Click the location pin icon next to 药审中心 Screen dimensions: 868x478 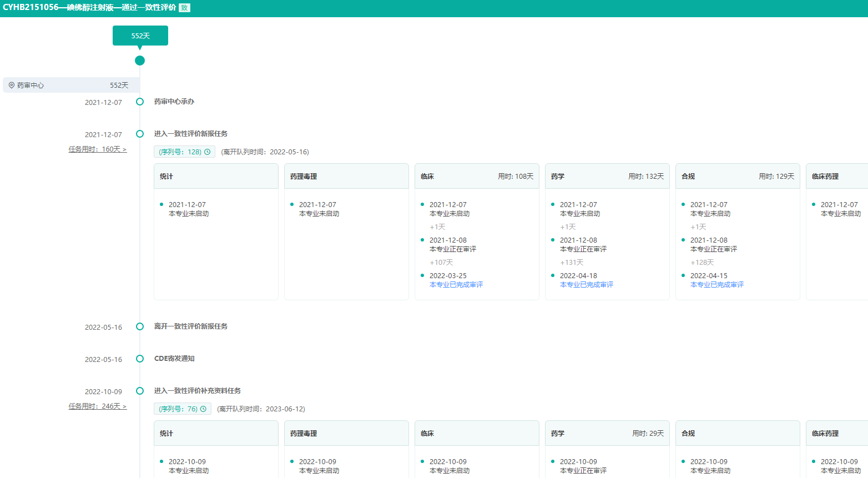pos(12,85)
